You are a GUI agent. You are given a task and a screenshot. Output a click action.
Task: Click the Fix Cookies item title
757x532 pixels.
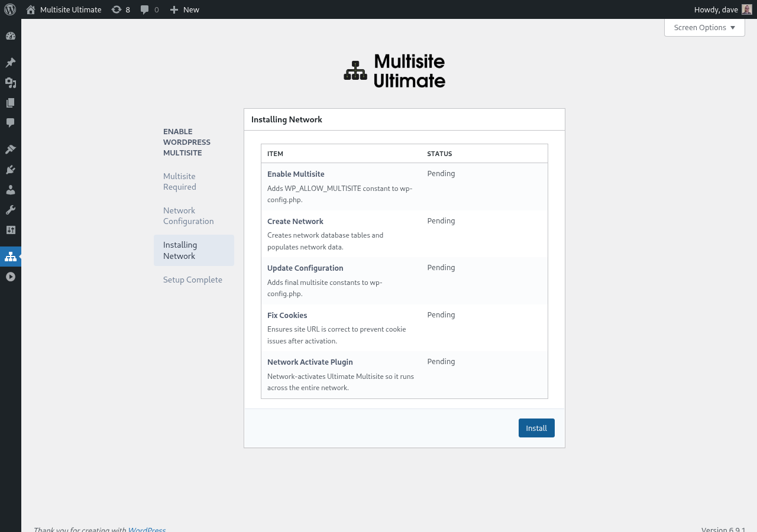click(x=287, y=315)
